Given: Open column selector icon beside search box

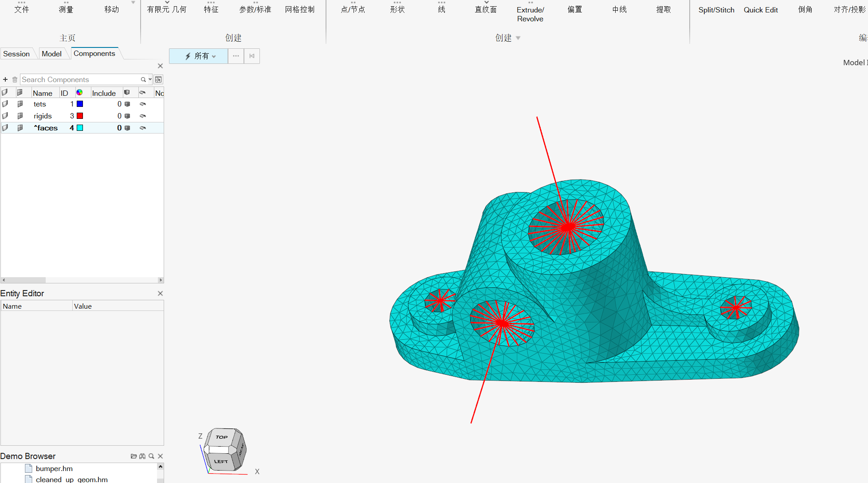Looking at the screenshot, I should point(158,79).
